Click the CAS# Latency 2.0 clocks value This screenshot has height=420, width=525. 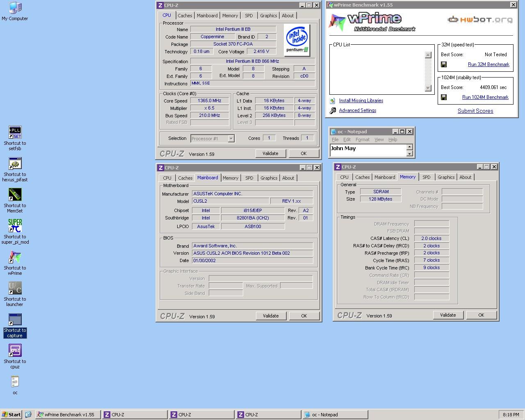pos(431,238)
